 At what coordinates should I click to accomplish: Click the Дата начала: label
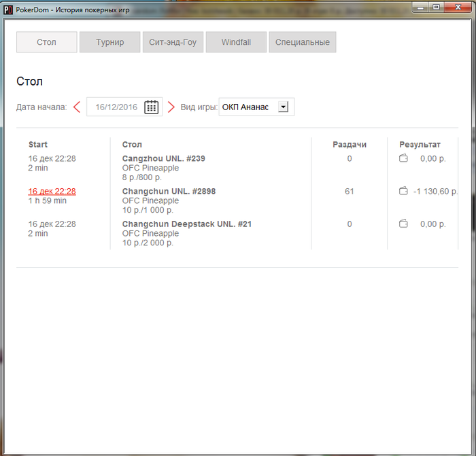(41, 107)
